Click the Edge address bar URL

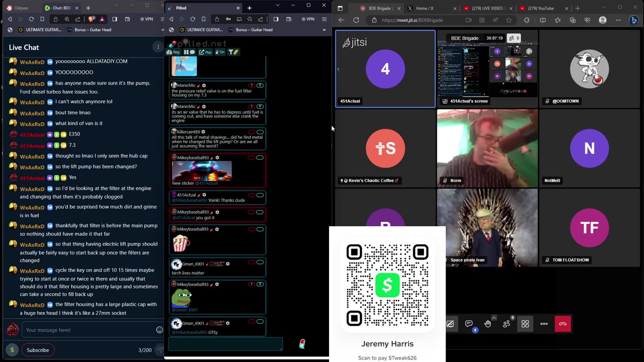tap(412, 20)
